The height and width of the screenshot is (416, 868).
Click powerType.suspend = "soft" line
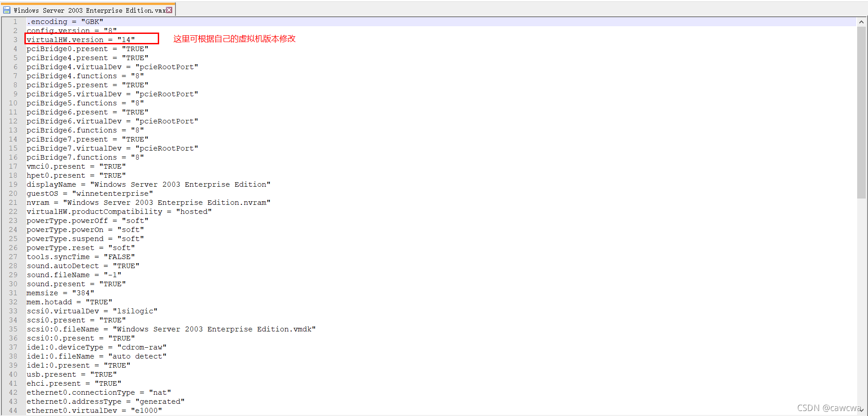pos(85,239)
